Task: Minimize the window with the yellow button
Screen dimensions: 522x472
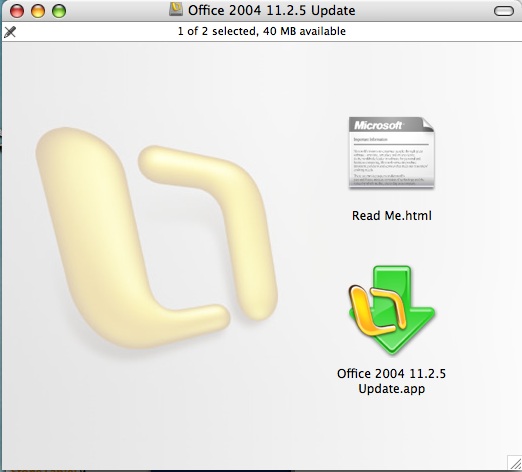Action: tap(38, 11)
